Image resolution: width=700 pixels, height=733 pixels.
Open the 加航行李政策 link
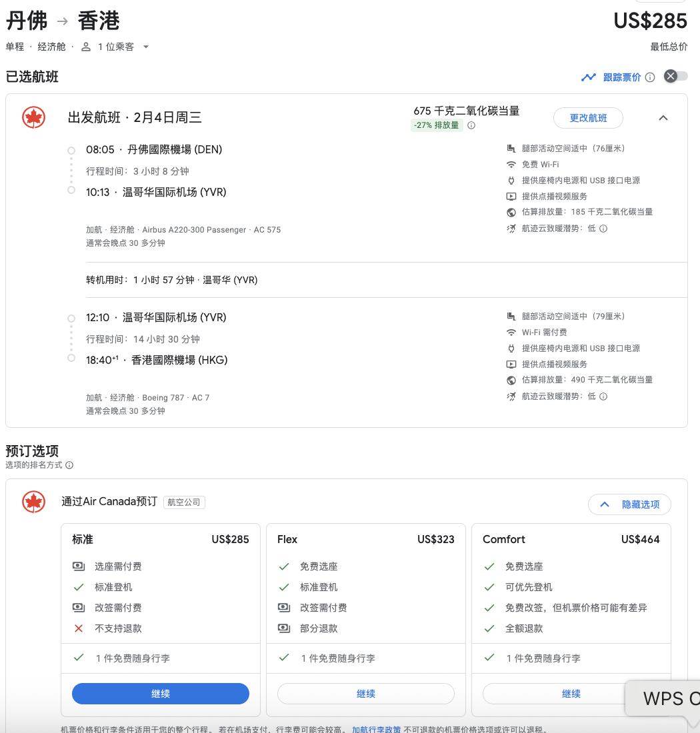pos(377,729)
